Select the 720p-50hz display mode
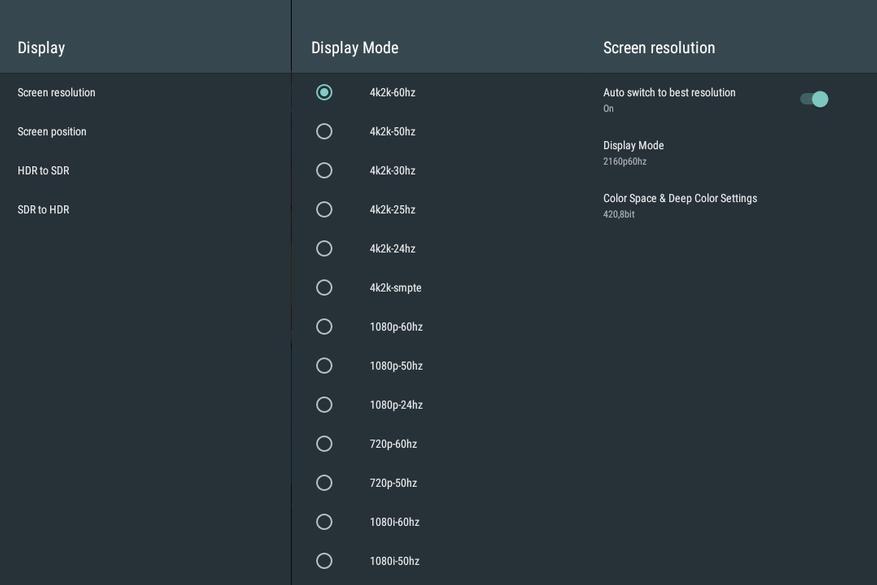This screenshot has width=877, height=585. click(324, 483)
